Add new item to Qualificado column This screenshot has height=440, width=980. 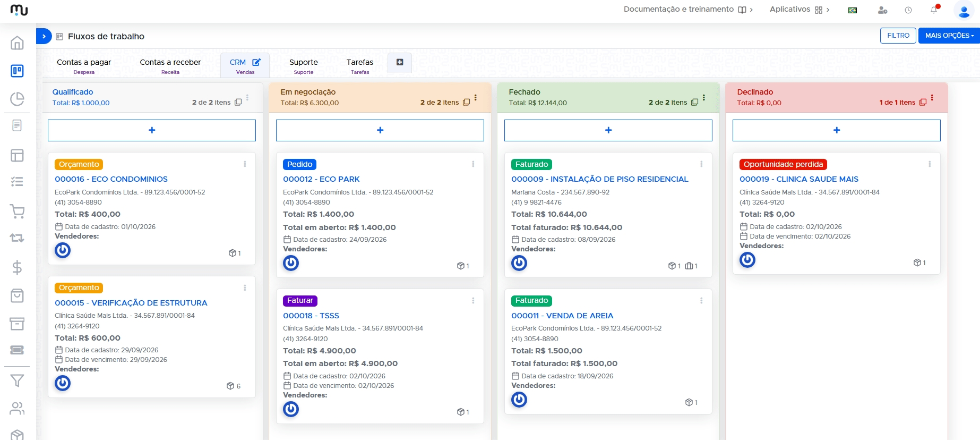tap(152, 130)
